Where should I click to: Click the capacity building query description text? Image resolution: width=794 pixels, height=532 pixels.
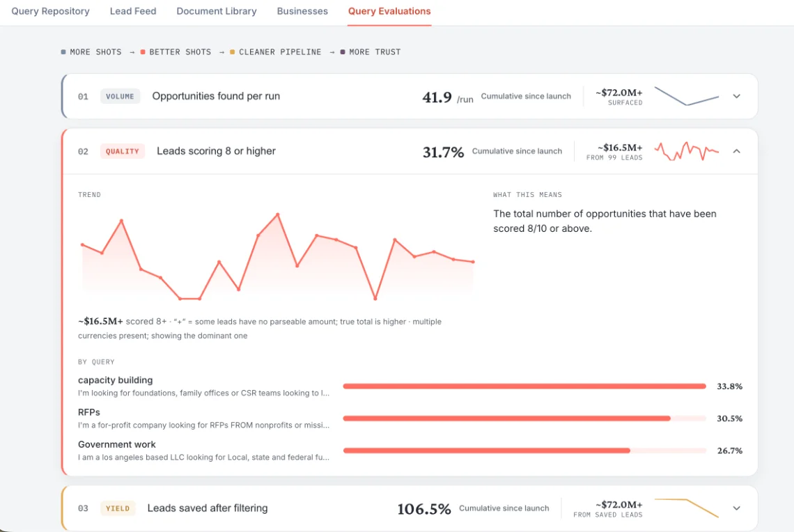pos(203,393)
